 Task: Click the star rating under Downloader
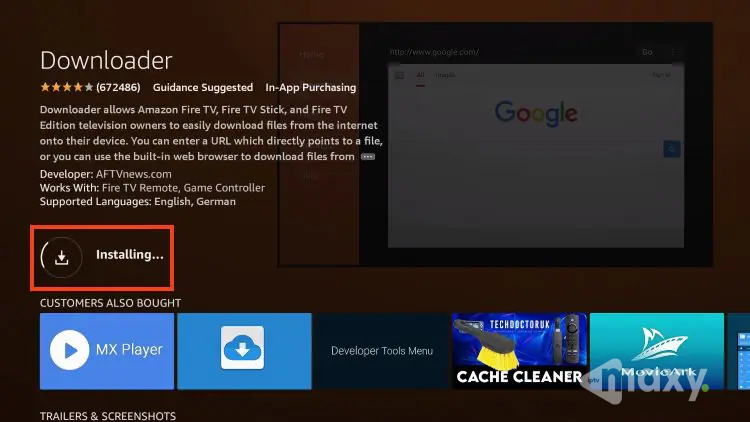67,88
